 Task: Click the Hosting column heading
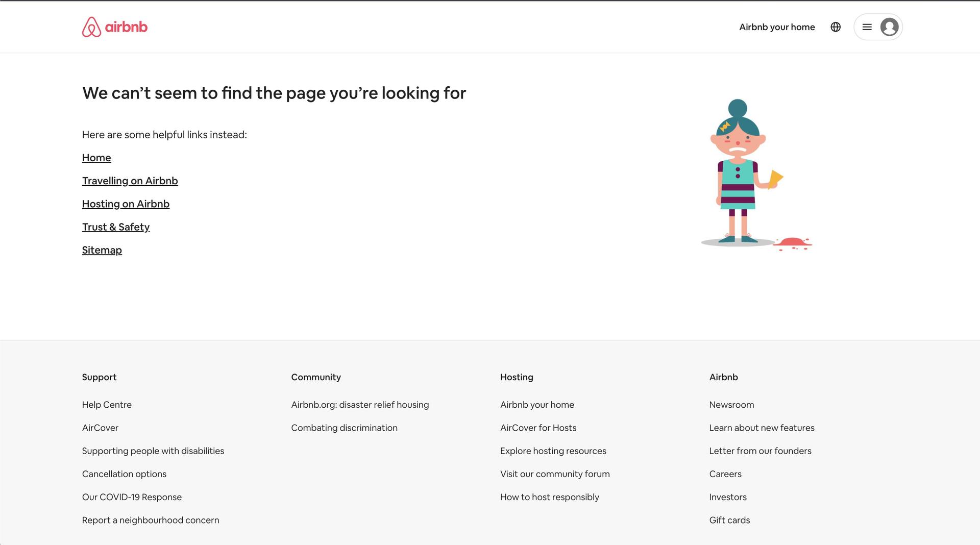click(517, 377)
